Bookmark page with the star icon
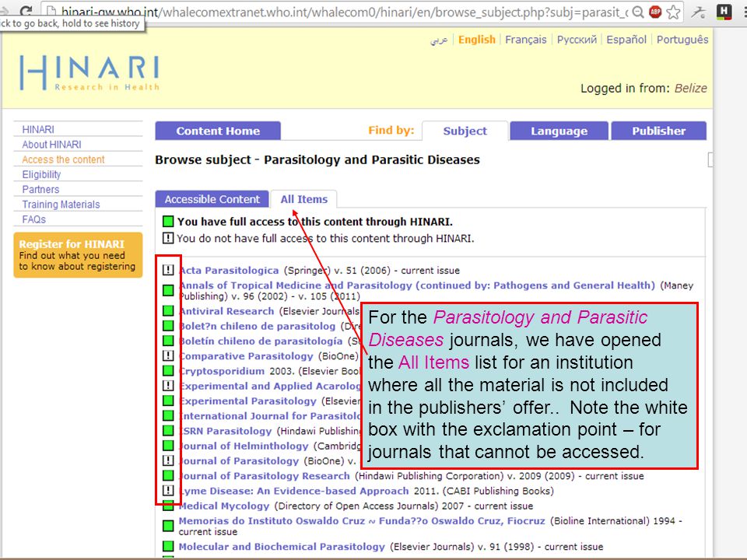Image resolution: width=747 pixels, height=560 pixels. [x=673, y=12]
